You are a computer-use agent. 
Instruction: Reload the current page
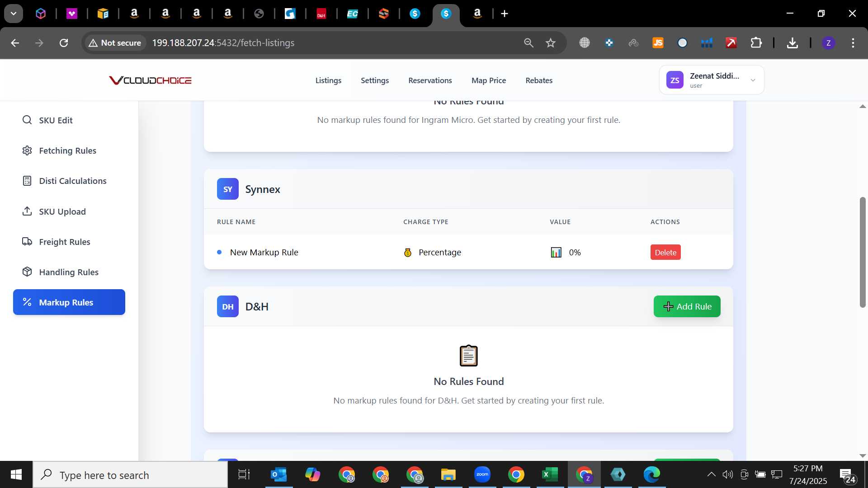tap(64, 43)
